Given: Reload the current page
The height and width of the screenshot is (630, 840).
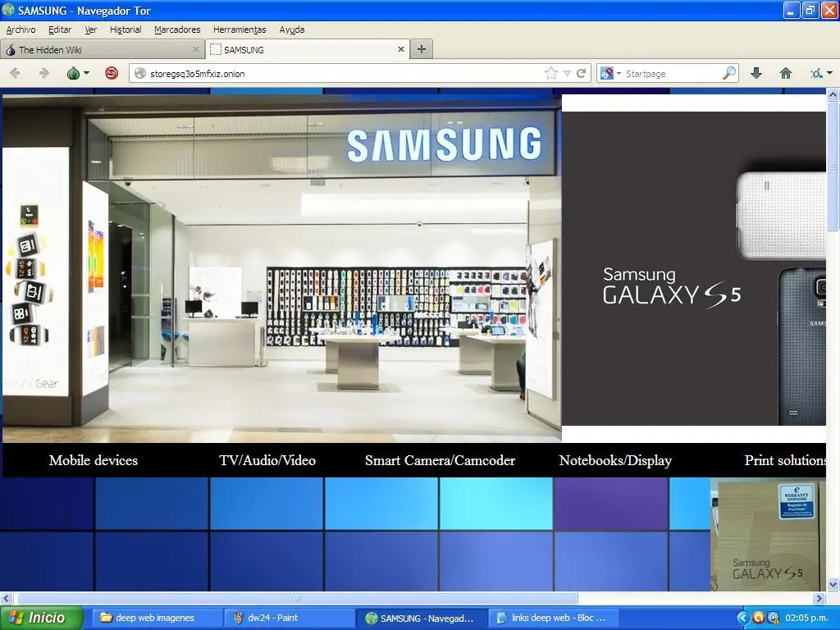Looking at the screenshot, I should pyautogui.click(x=582, y=73).
